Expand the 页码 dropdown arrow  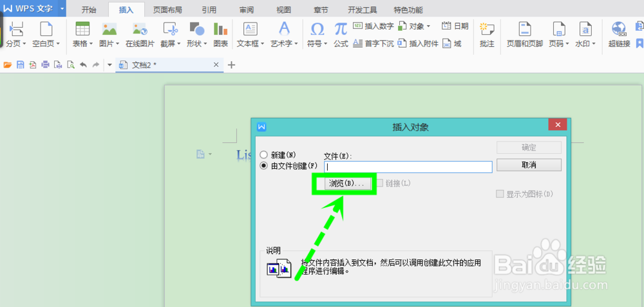[x=567, y=44]
